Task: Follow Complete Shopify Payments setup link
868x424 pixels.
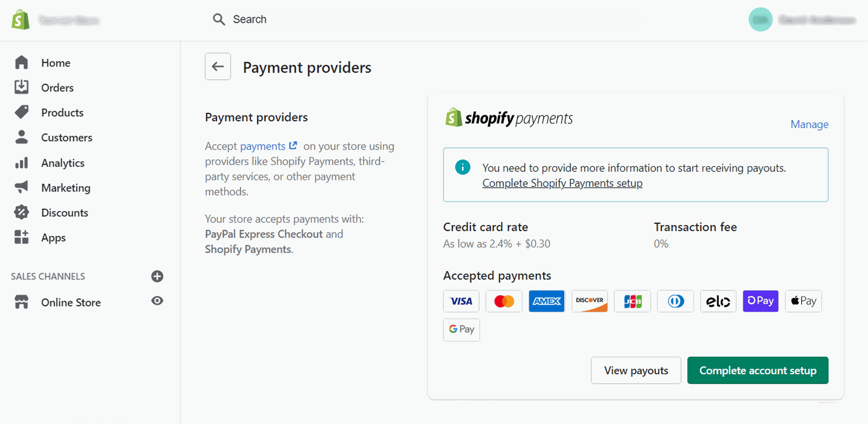Action: (562, 183)
